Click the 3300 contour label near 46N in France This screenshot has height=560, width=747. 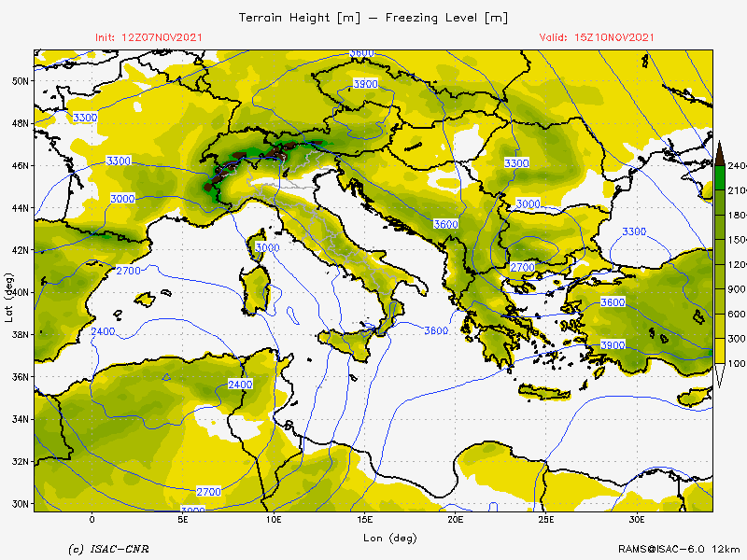point(119,161)
